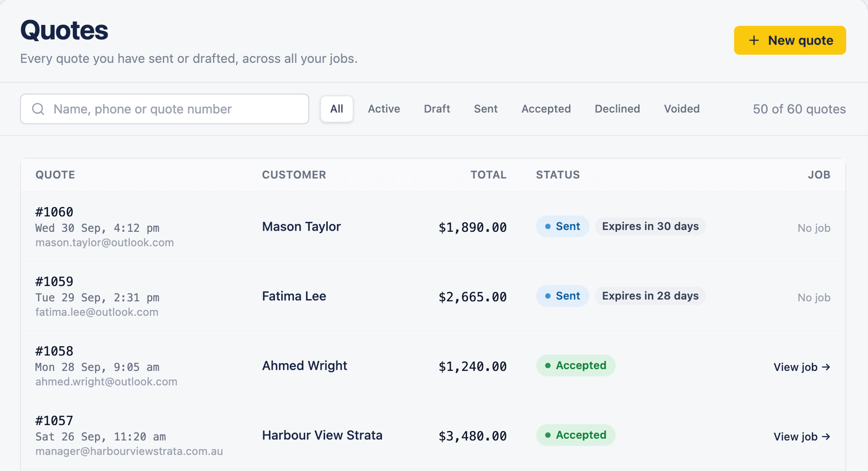
Task: Select quote number #1057
Action: coord(54,421)
